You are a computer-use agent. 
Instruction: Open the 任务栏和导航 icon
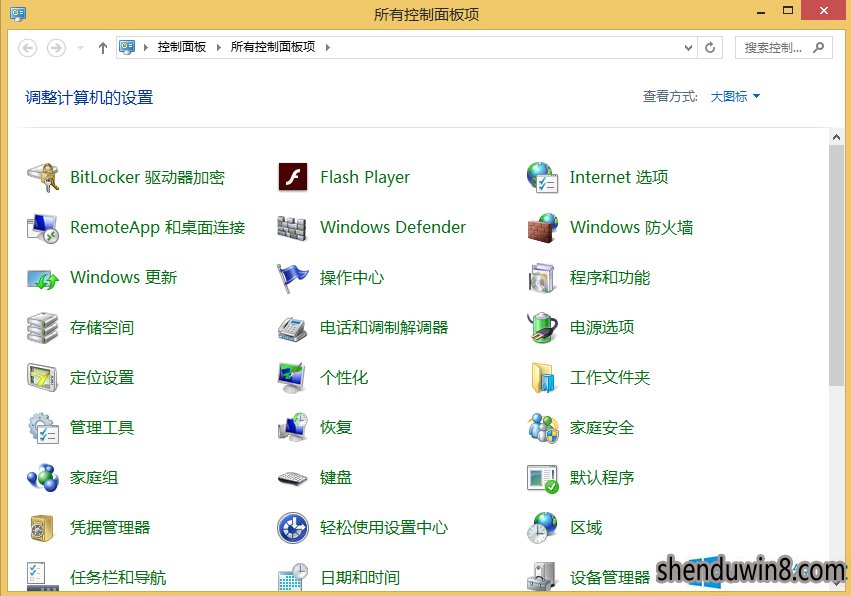42,576
